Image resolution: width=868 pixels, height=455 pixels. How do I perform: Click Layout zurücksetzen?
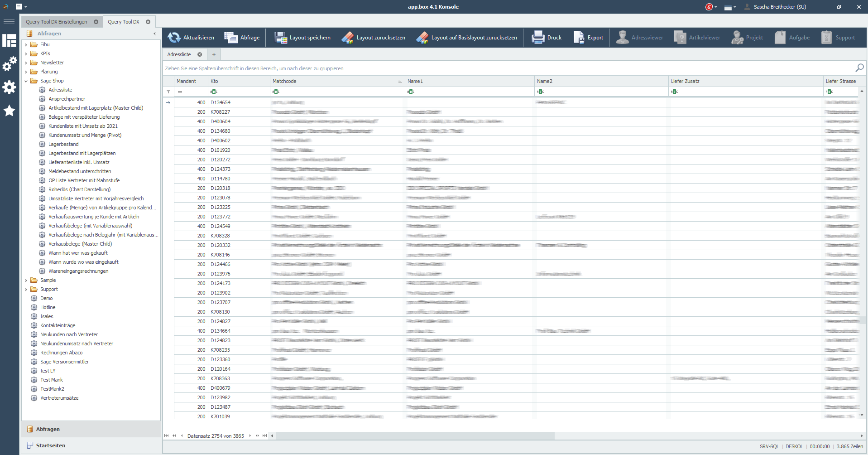pos(374,38)
